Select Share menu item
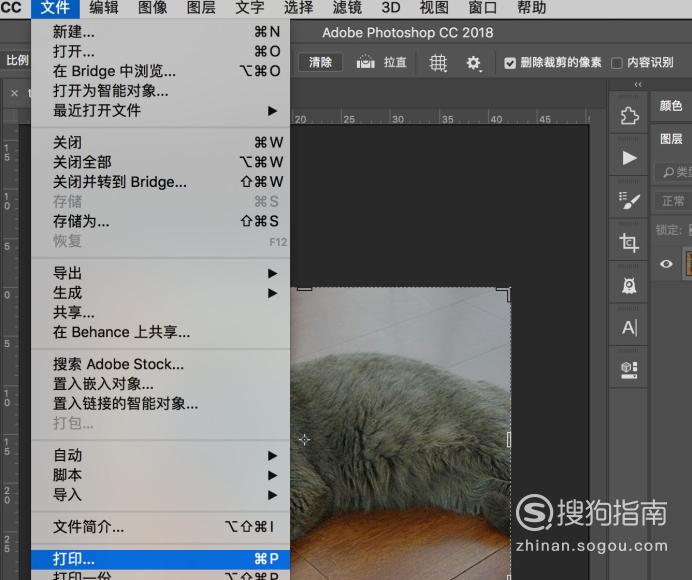The width and height of the screenshot is (692, 580). point(161,313)
